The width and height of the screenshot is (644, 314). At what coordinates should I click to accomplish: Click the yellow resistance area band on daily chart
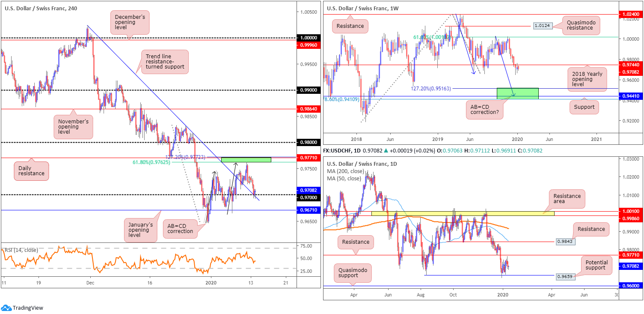click(x=462, y=213)
